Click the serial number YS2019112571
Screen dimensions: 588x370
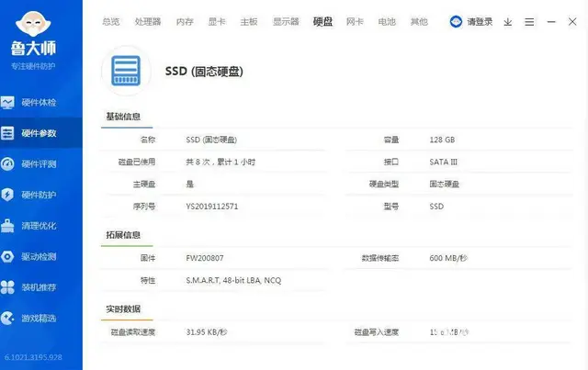[212, 207]
